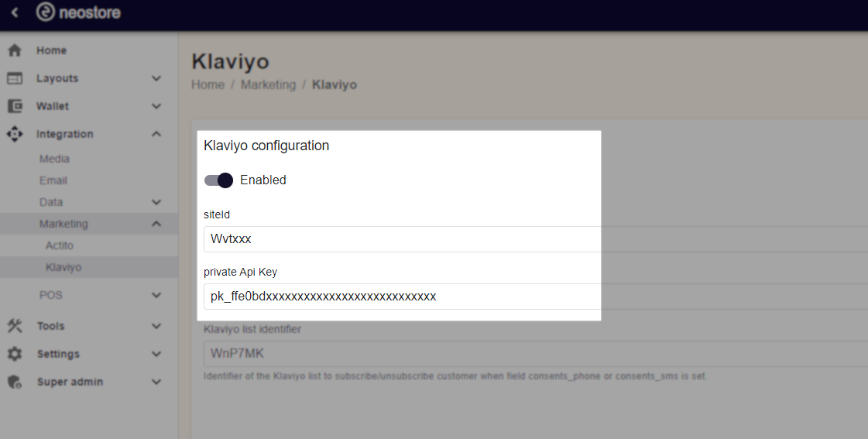Click the Marketing breadcrumb link
Viewport: 868px width, 439px height.
[268, 84]
